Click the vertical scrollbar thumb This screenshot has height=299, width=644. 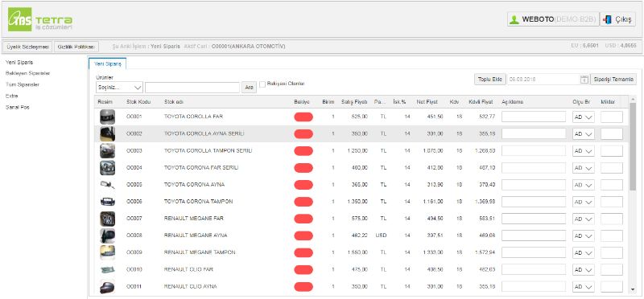[633, 146]
